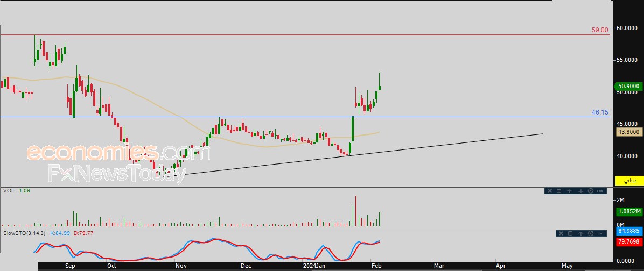Image resolution: width=644 pixels, height=271 pixels.
Task: Click the Apr label on time axis
Action: click(x=500, y=266)
